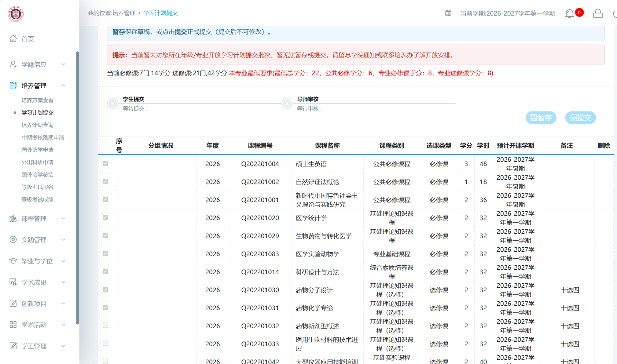Open 等级考试成绩 sidebar link
Viewport: 617px width, 364px height.
point(37,199)
